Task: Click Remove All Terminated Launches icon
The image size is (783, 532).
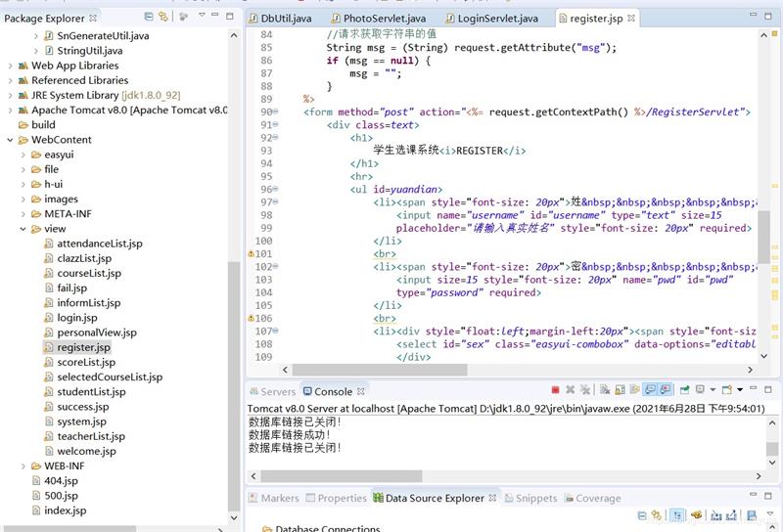Action: pyautogui.click(x=584, y=390)
